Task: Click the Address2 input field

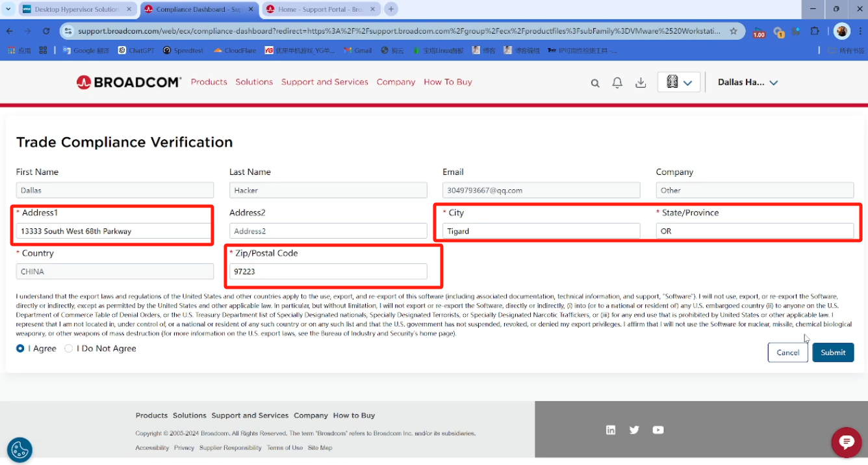Action: coord(328,231)
